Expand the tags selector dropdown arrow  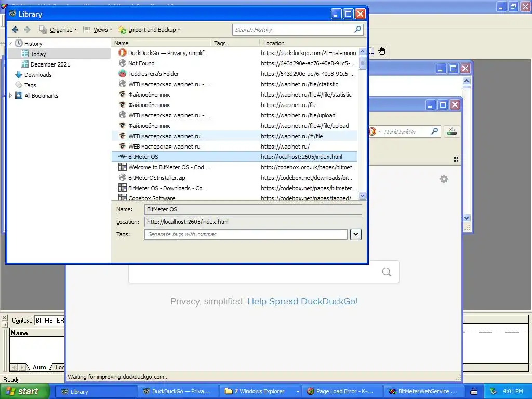point(355,234)
